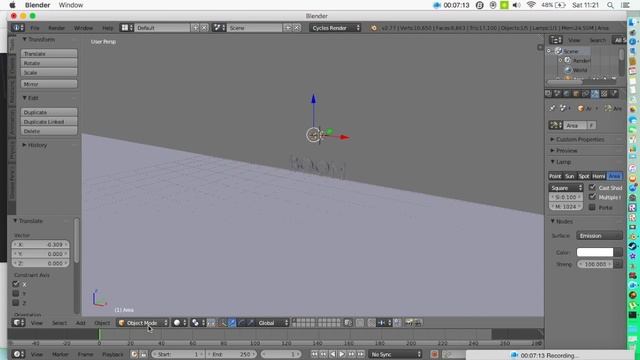Open the Square lamp shape dropdown

click(x=566, y=188)
